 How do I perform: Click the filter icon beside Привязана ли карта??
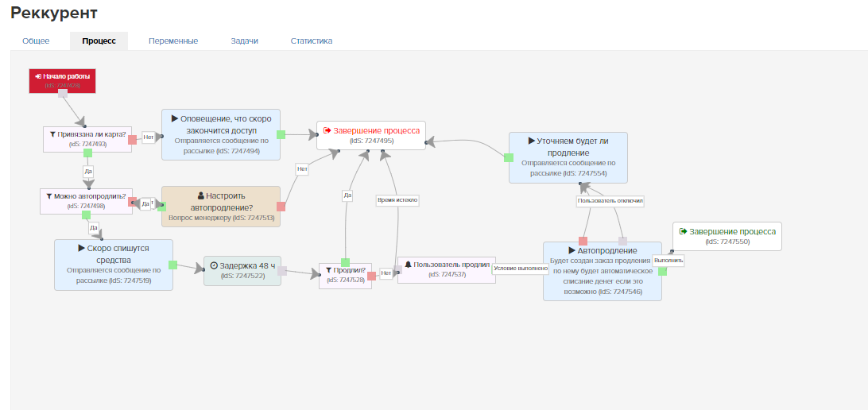point(52,134)
